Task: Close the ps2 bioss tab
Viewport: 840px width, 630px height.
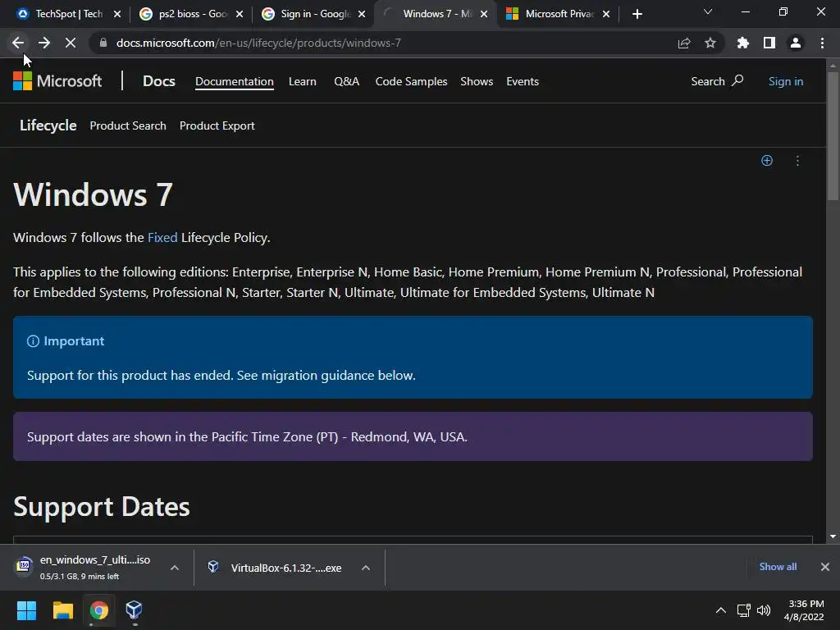Action: 240,14
